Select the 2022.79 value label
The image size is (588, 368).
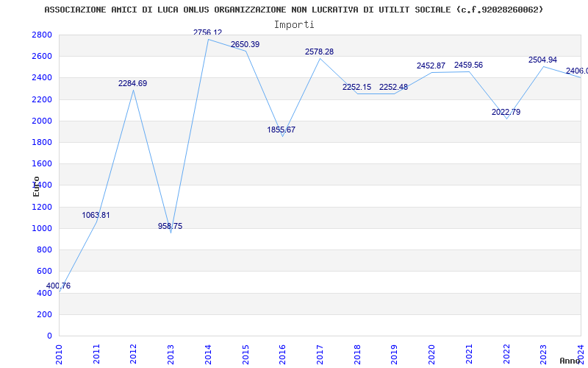[506, 112]
